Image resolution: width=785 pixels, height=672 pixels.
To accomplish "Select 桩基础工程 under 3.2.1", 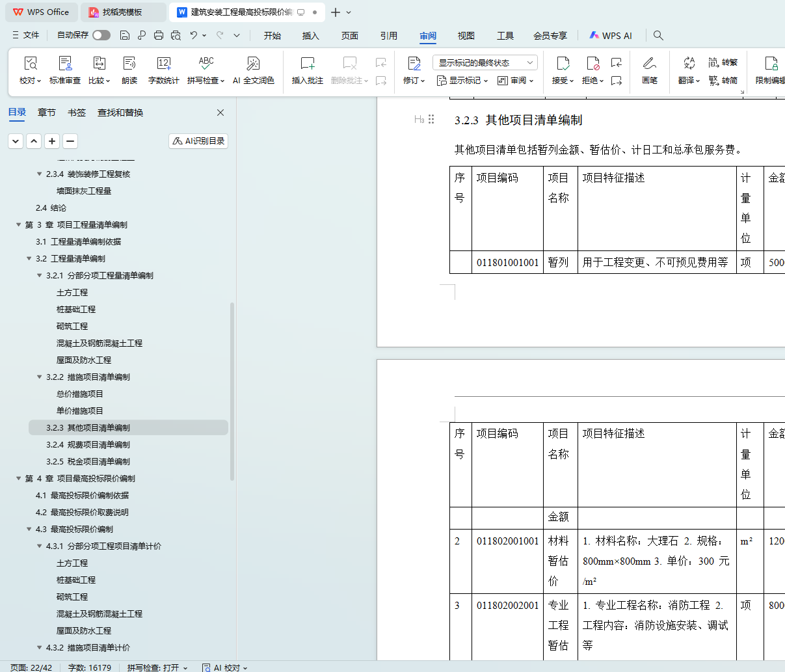I will point(76,309).
